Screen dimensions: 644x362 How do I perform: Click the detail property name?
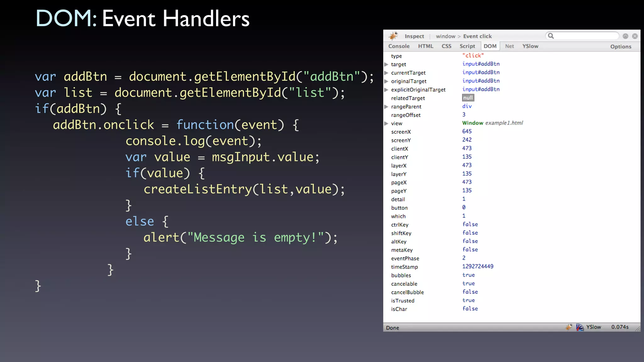[x=398, y=199]
